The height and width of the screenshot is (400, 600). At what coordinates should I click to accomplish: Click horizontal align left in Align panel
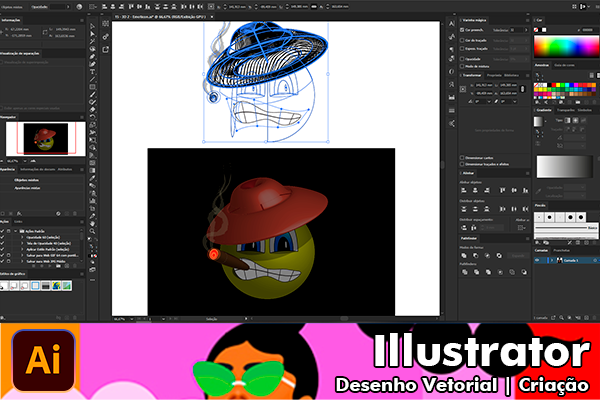[464, 190]
